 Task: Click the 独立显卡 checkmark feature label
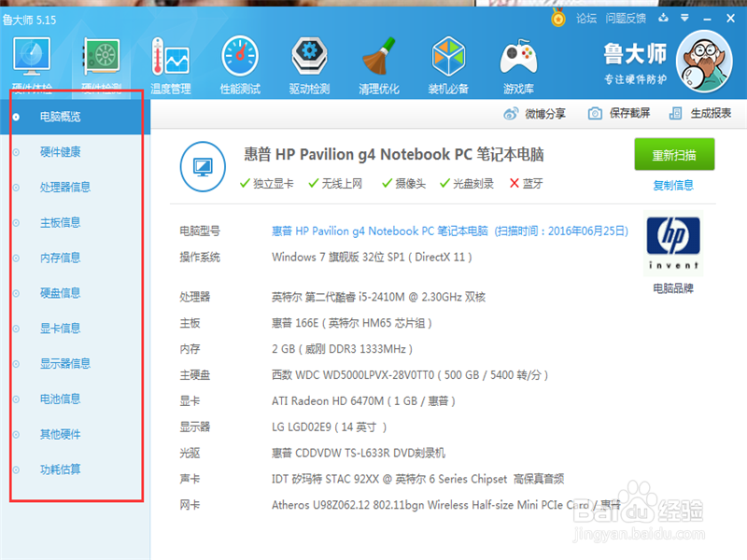pos(273,183)
